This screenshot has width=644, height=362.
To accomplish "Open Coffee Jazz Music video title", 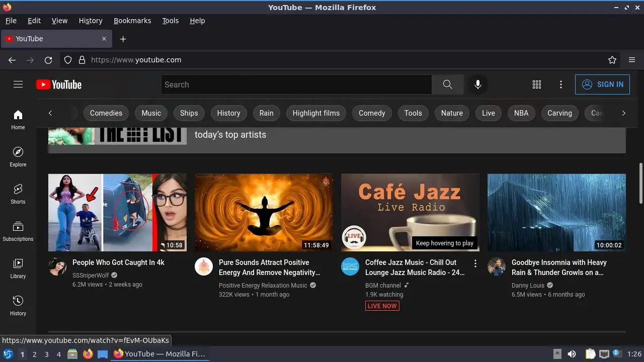I will (x=415, y=267).
